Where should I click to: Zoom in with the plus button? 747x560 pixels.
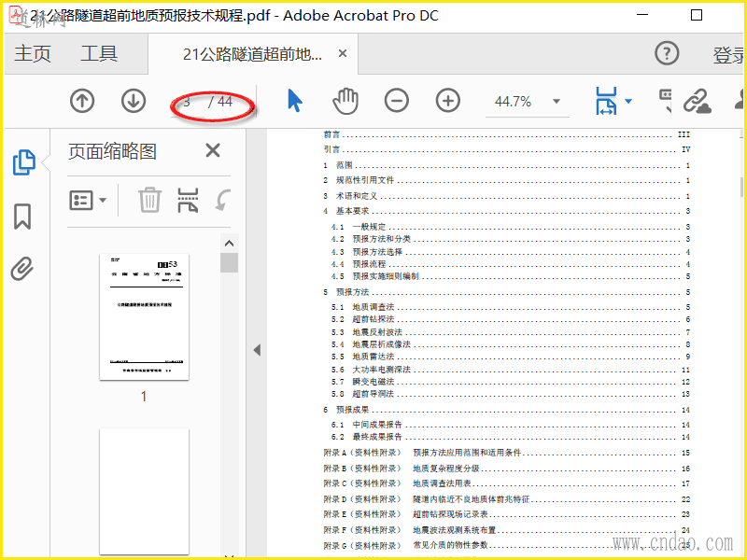448,101
